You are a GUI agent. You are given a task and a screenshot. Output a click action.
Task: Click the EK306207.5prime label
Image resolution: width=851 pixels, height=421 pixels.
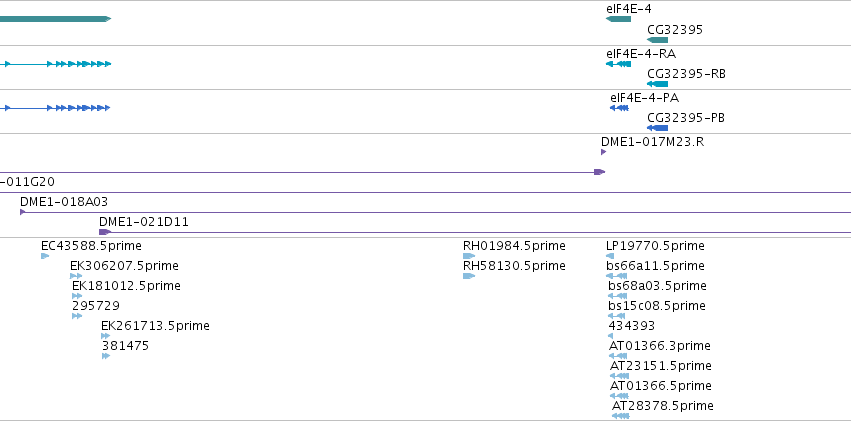point(124,266)
